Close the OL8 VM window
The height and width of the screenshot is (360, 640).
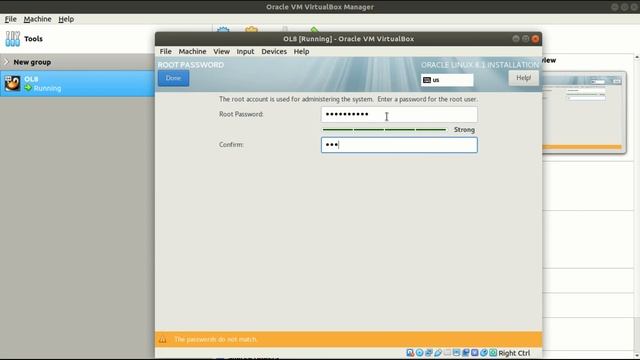535,39
